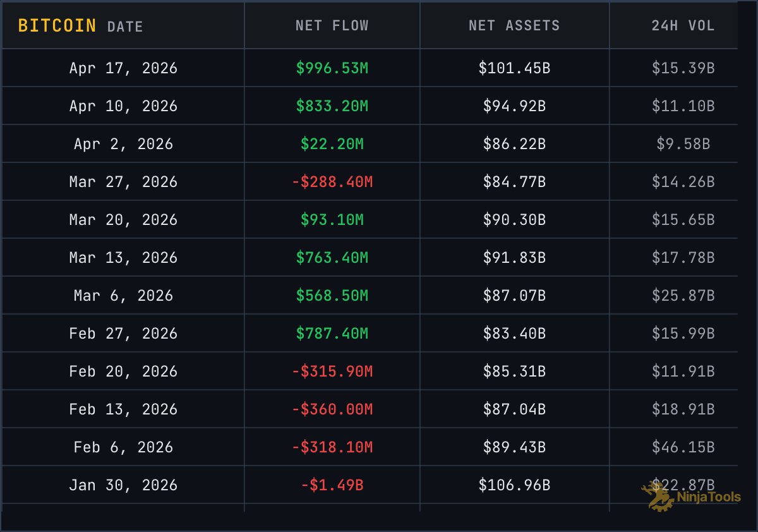Viewport: 758px width, 532px height.
Task: Click the -$1.49B net flow value
Action: tap(332, 485)
